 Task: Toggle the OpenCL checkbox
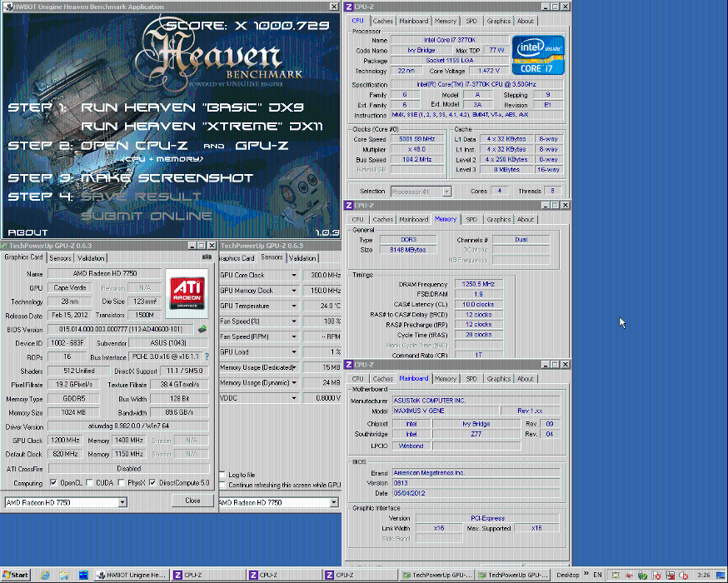point(53,483)
